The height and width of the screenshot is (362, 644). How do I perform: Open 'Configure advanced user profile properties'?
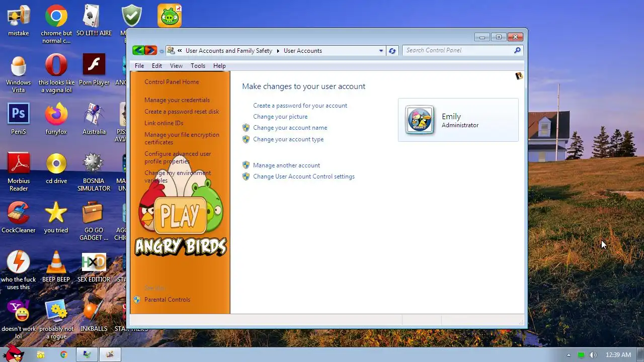(178, 157)
